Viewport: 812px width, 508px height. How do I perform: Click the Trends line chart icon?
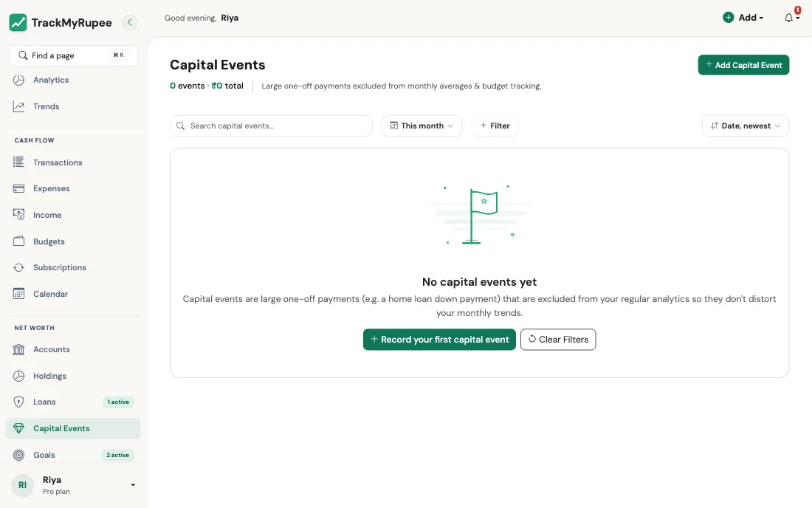(x=18, y=106)
